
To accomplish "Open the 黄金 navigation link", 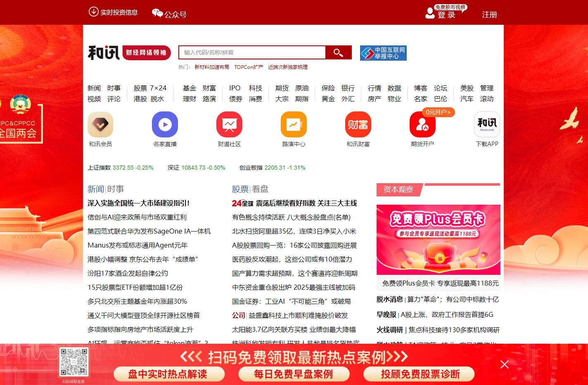I will (x=328, y=99).
